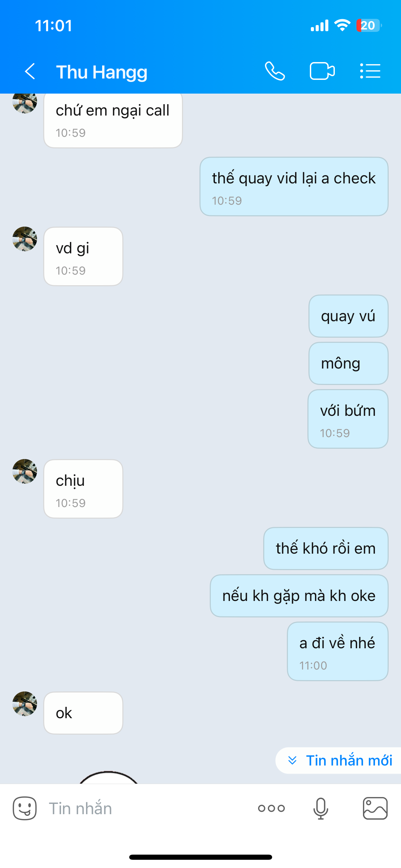Tap the avatar beside the ok message
401x868 pixels.
click(x=25, y=704)
